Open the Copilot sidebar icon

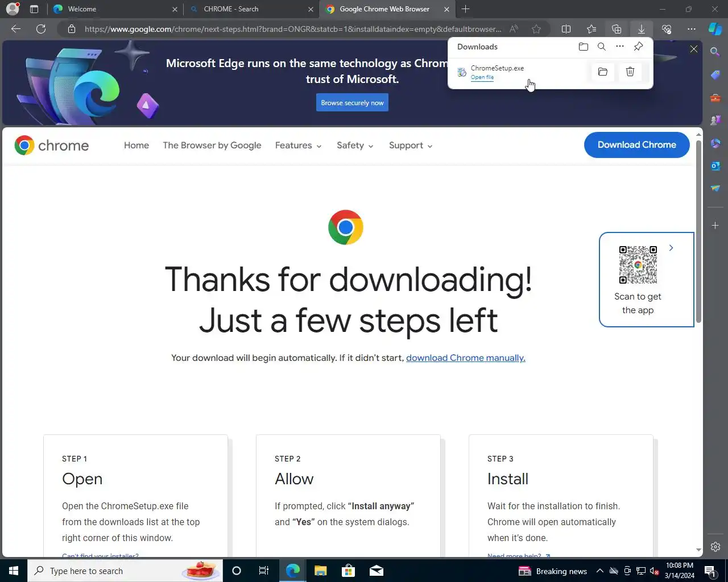click(715, 29)
